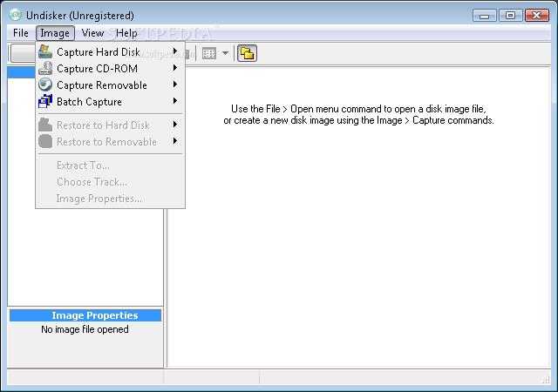The height and width of the screenshot is (392, 558).
Task: Click the Capture CD-ROM drive icon
Action: pos(45,68)
